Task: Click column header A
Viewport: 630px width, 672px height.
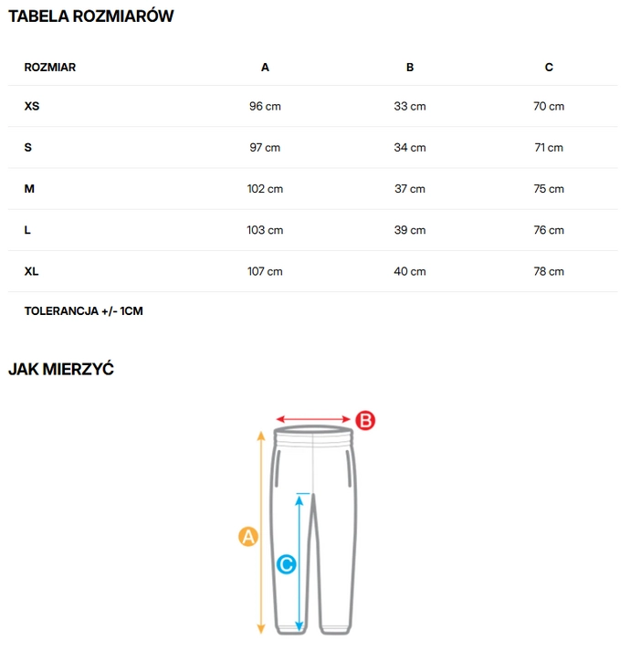Action: (x=265, y=68)
